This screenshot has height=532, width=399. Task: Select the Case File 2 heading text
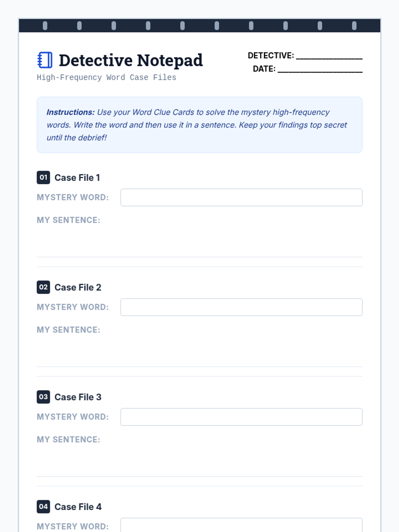coord(78,288)
